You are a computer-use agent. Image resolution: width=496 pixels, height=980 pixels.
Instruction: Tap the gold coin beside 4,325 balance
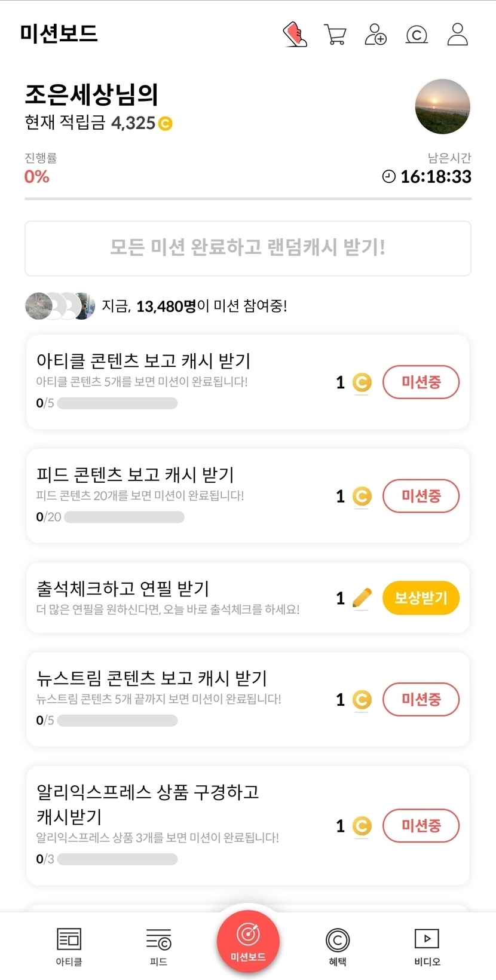[x=165, y=124]
